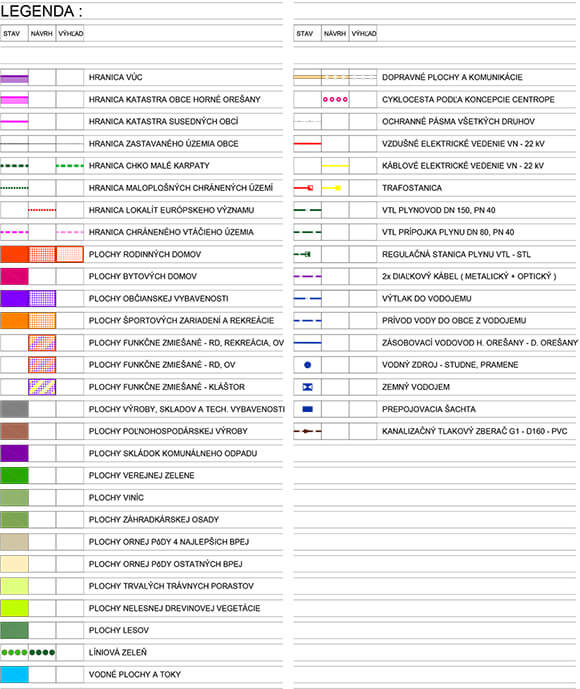Image resolution: width=580 pixels, height=689 pixels.
Task: Click the right column NÁVRH header
Action: tap(335, 33)
